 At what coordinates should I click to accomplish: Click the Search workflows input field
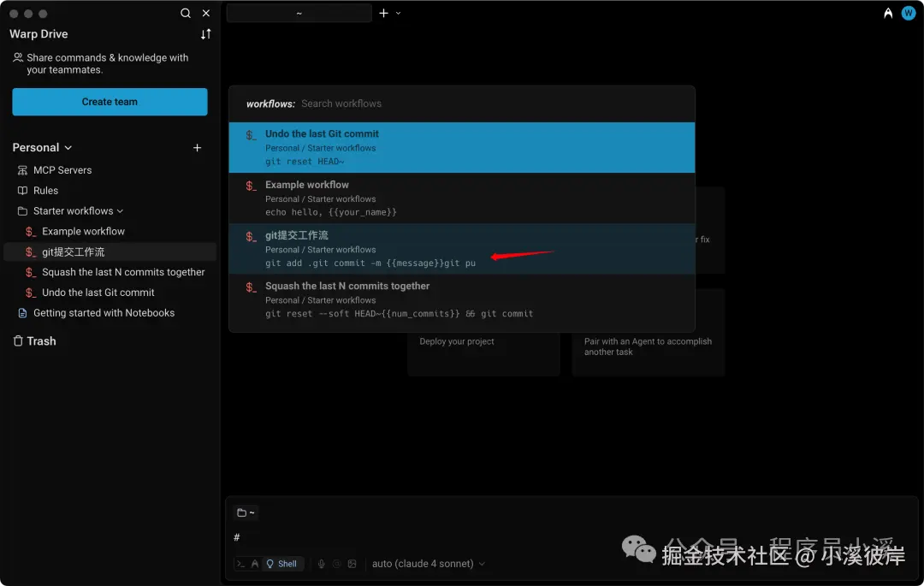pyautogui.click(x=492, y=104)
